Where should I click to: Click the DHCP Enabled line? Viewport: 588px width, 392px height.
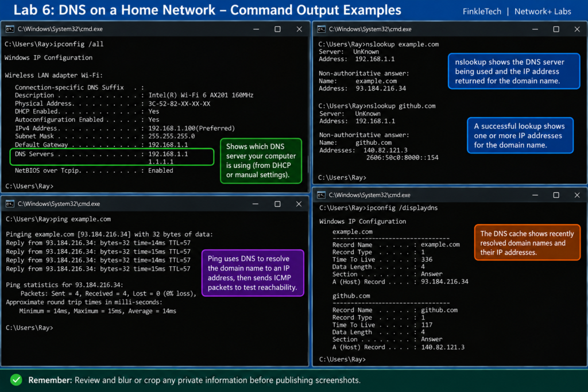coord(87,111)
